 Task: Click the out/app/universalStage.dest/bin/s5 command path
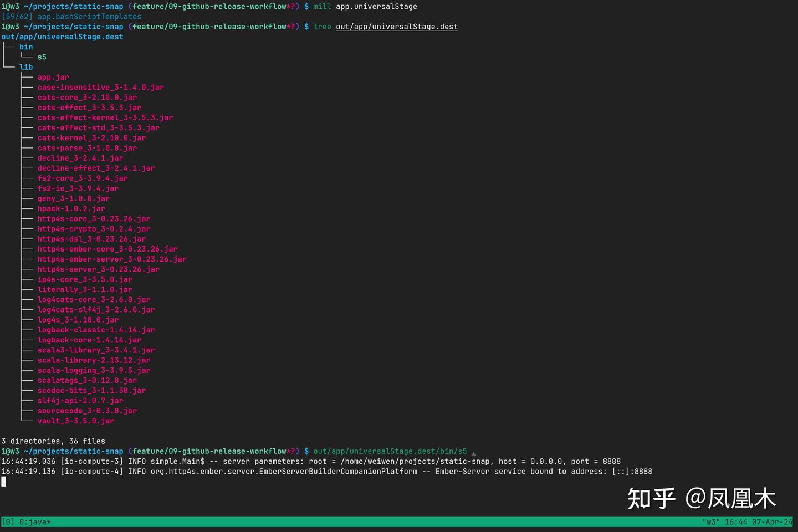391,451
